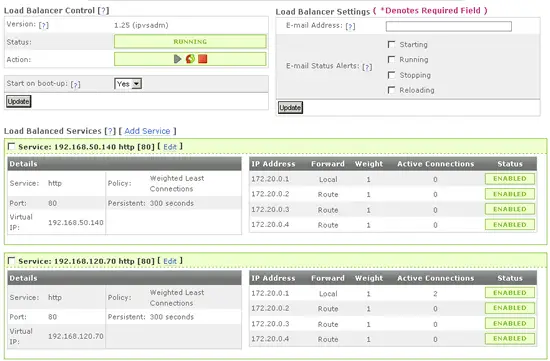Enable the Stopping e-mail alert checkbox

click(x=391, y=75)
